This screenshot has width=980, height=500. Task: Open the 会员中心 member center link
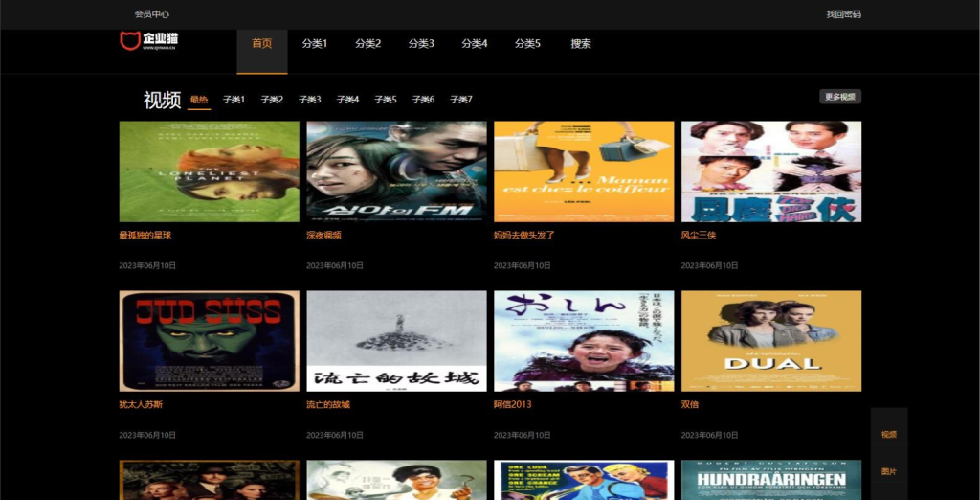point(152,14)
